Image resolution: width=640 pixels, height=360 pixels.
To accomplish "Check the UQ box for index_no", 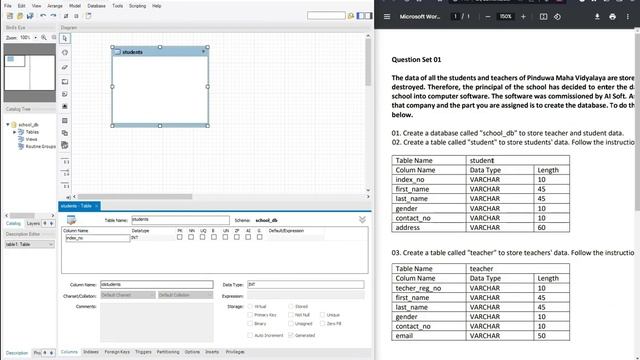I will tap(202, 237).
